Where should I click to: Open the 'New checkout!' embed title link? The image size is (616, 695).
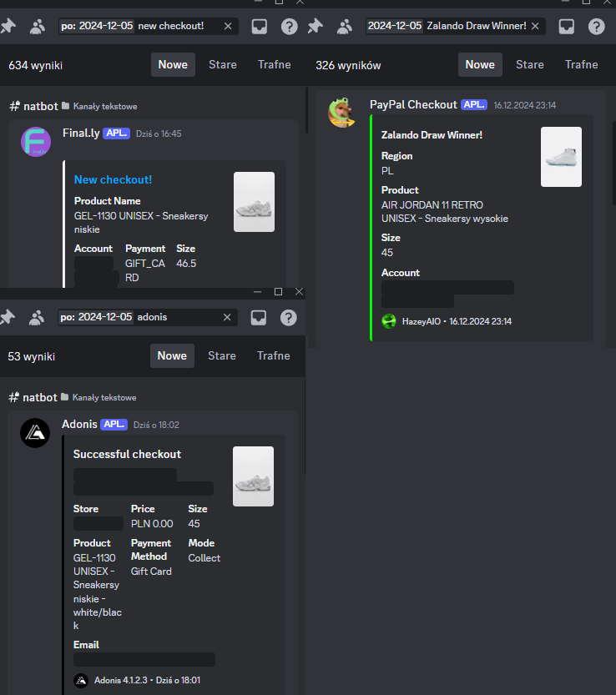point(113,179)
